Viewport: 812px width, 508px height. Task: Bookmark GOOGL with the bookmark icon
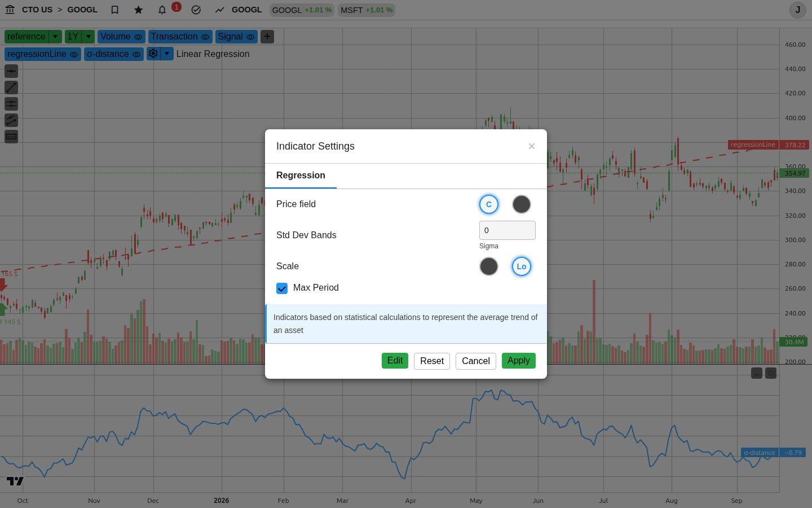(115, 10)
